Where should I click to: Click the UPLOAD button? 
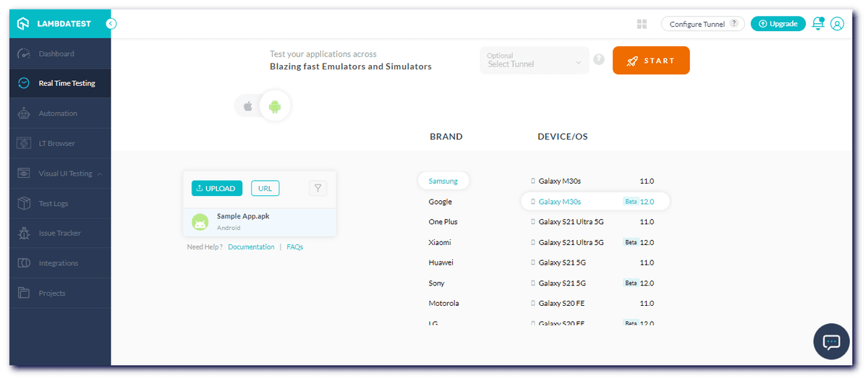217,189
